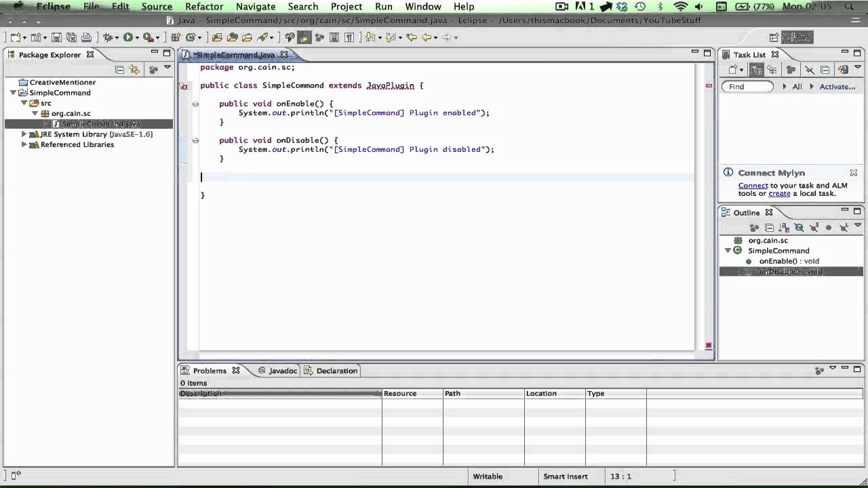Viewport: 868px width, 488px height.
Task: Toggle Block Selection Mode in toolbar
Action: [x=334, y=37]
